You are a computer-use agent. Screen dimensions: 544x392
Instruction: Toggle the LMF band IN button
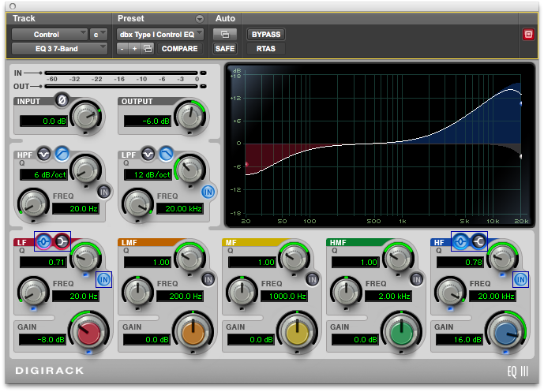pos(208,279)
